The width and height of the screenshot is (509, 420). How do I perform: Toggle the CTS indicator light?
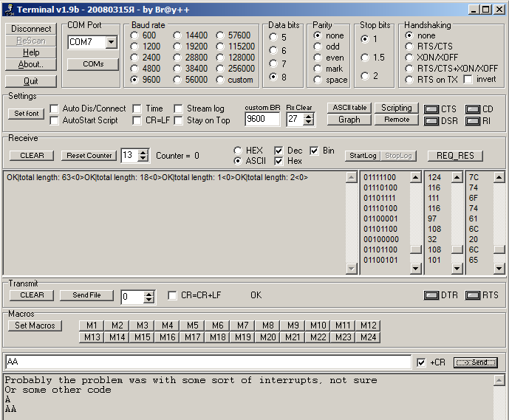(x=431, y=109)
